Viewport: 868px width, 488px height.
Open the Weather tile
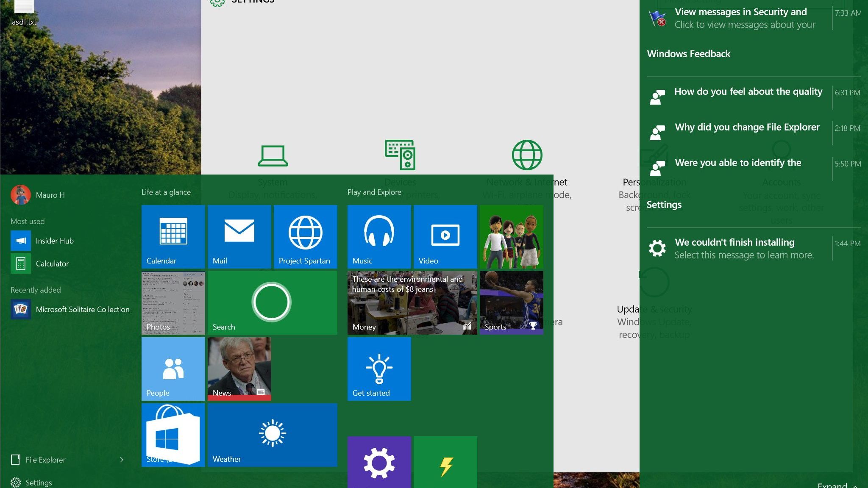tap(272, 435)
